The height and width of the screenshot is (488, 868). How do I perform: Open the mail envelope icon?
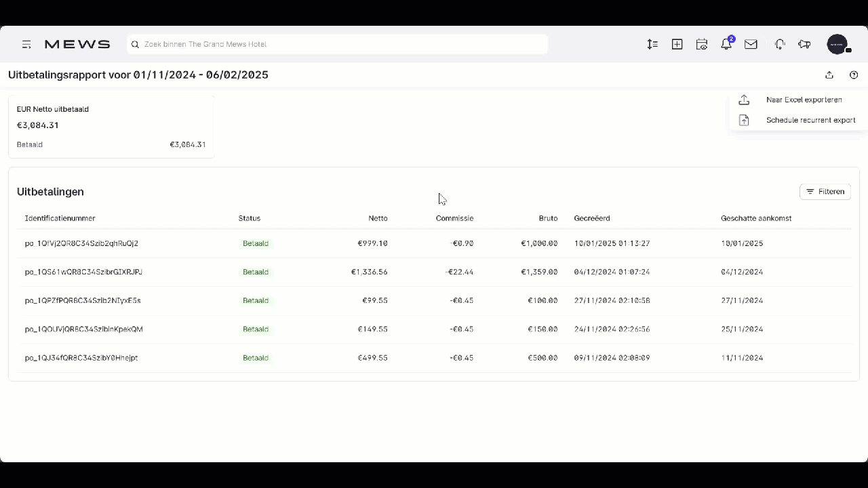751,44
